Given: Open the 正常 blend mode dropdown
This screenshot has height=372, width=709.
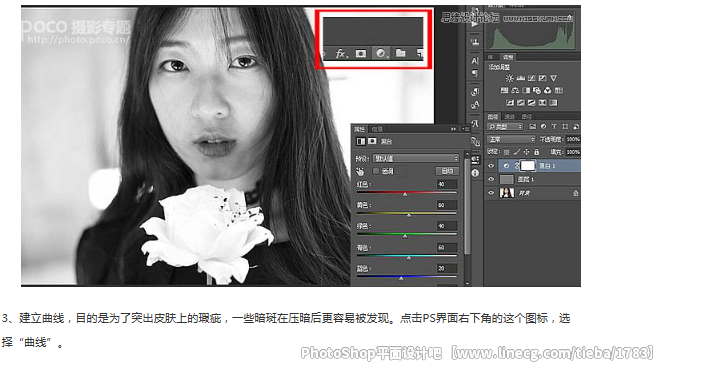Looking at the screenshot, I should coord(511,139).
